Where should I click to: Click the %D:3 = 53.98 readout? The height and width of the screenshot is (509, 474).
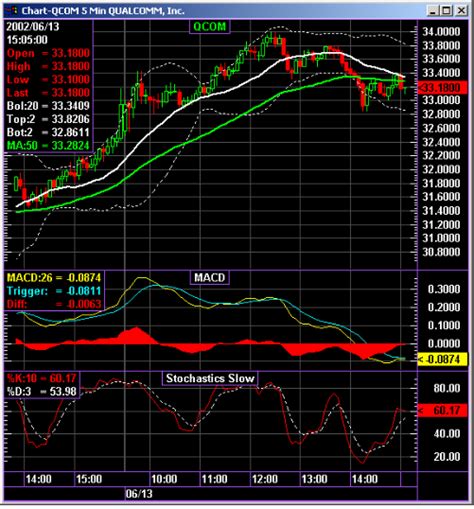click(x=42, y=391)
